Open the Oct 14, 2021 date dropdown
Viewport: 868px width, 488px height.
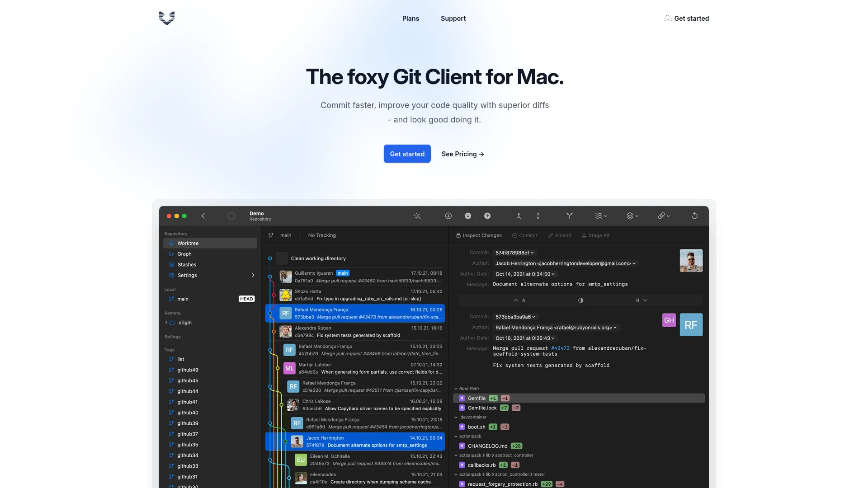(x=524, y=274)
